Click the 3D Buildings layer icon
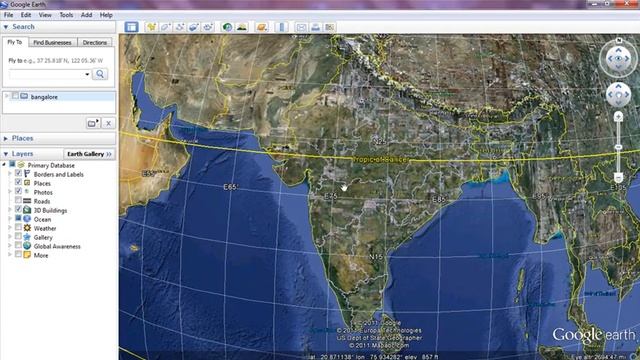 [x=27, y=210]
